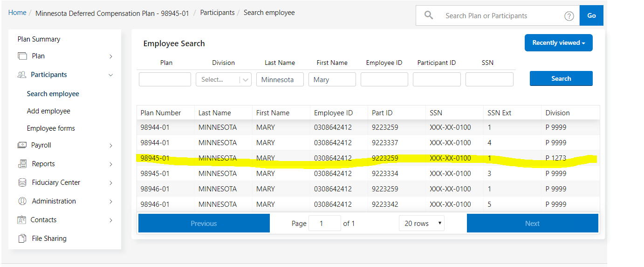The height and width of the screenshot is (267, 644).
Task: Open the 20 rows per page dropdown
Action: [422, 223]
